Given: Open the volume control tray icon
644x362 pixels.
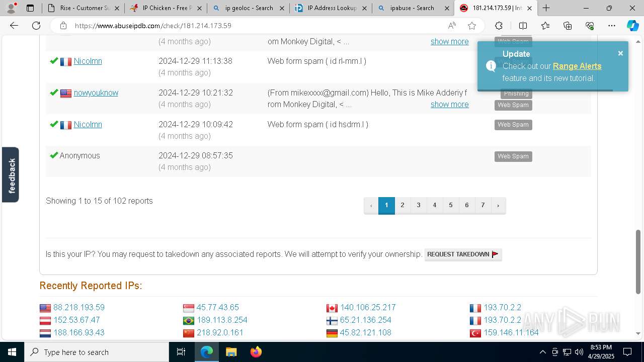Looking at the screenshot, I should coord(579,352).
